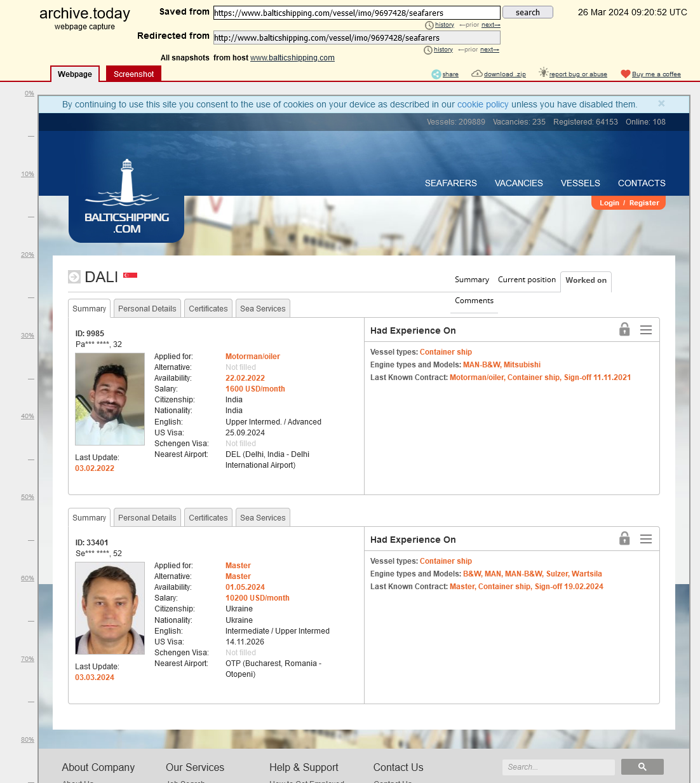Click the Saved from URL input field
700x783 pixels.
click(357, 13)
